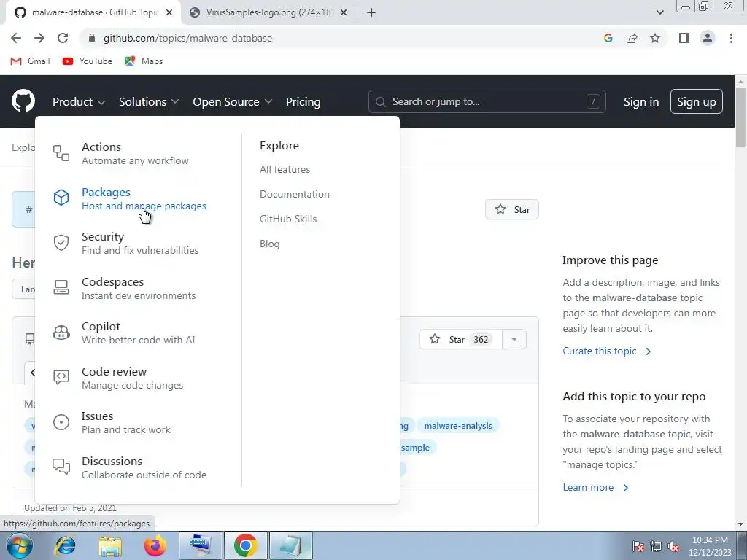
Task: Click the address bar URL
Action: click(187, 38)
